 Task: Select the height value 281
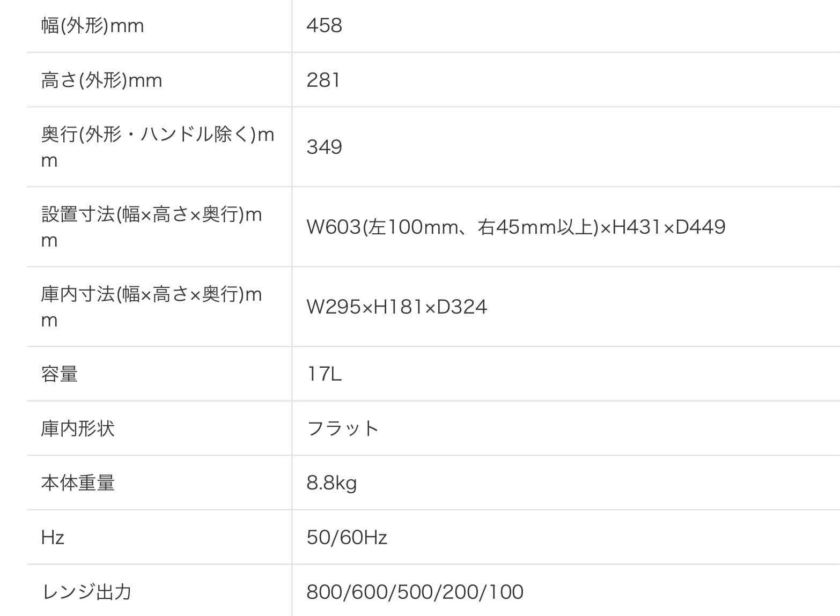(323, 80)
